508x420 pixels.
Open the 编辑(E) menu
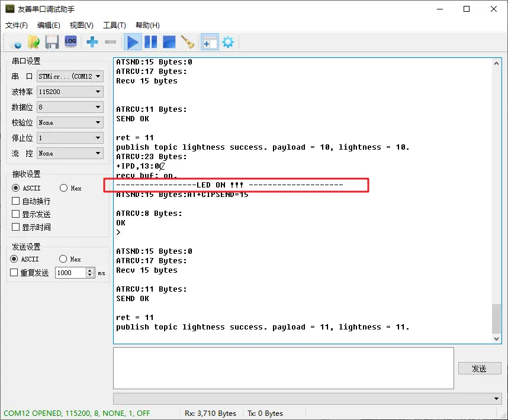click(49, 25)
